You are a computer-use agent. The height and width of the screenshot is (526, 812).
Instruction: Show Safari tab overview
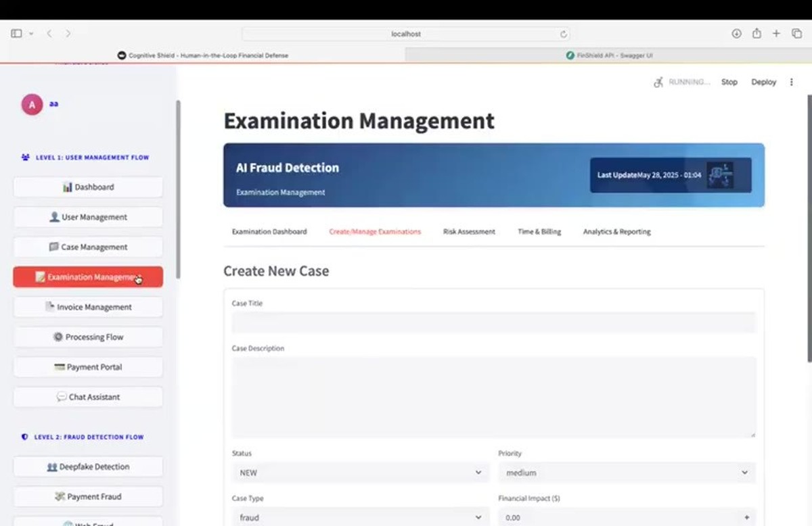tap(796, 34)
